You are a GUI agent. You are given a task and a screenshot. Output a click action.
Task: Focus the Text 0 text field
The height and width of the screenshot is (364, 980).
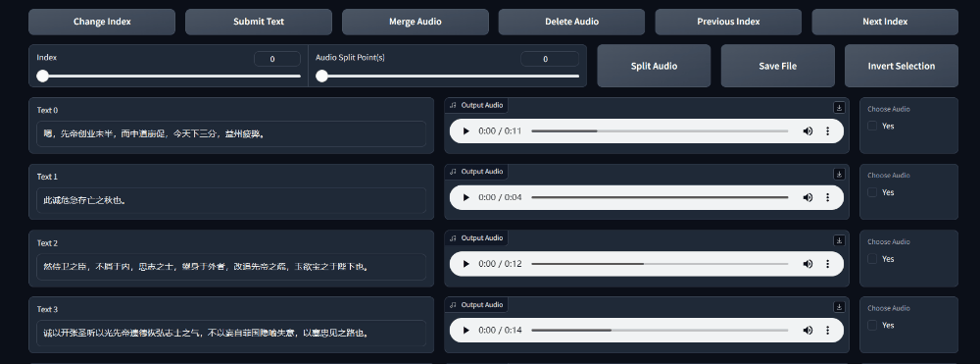coord(231,133)
